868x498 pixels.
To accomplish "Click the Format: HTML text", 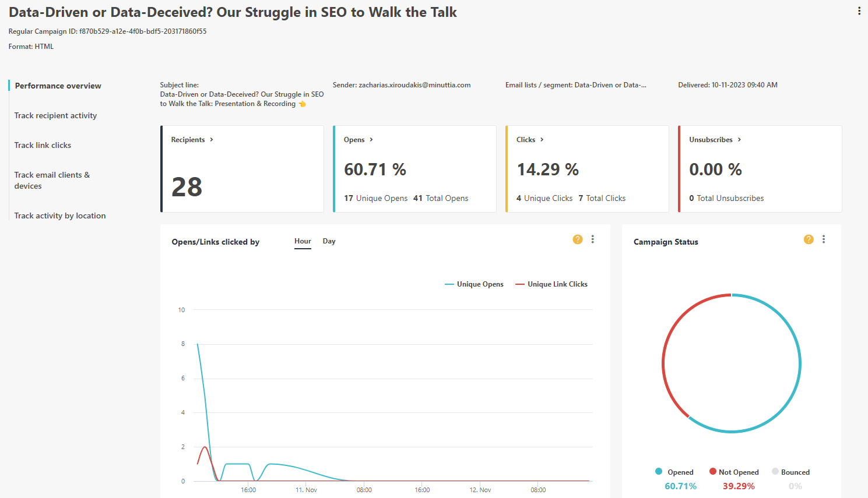I will pos(31,47).
